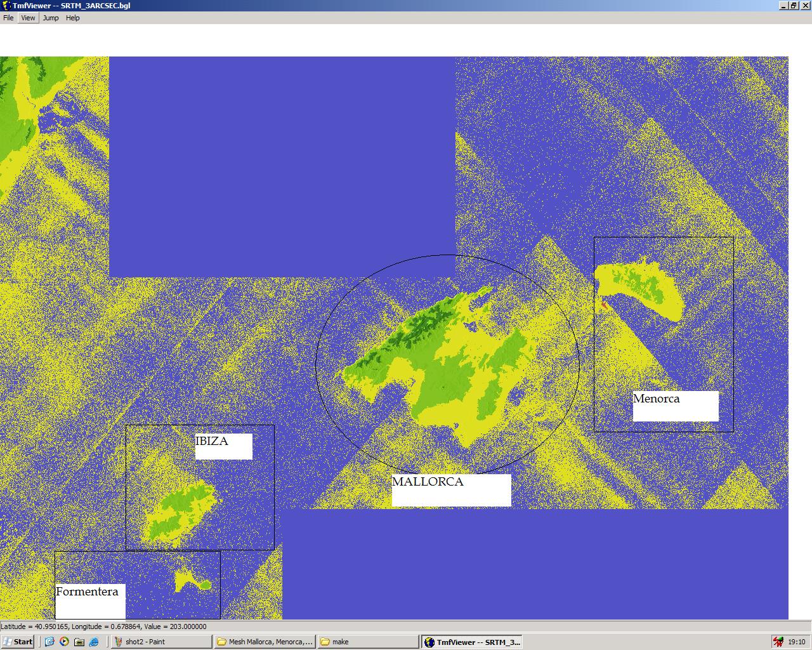The image size is (812, 650).
Task: Open the View menu
Action: [x=28, y=18]
